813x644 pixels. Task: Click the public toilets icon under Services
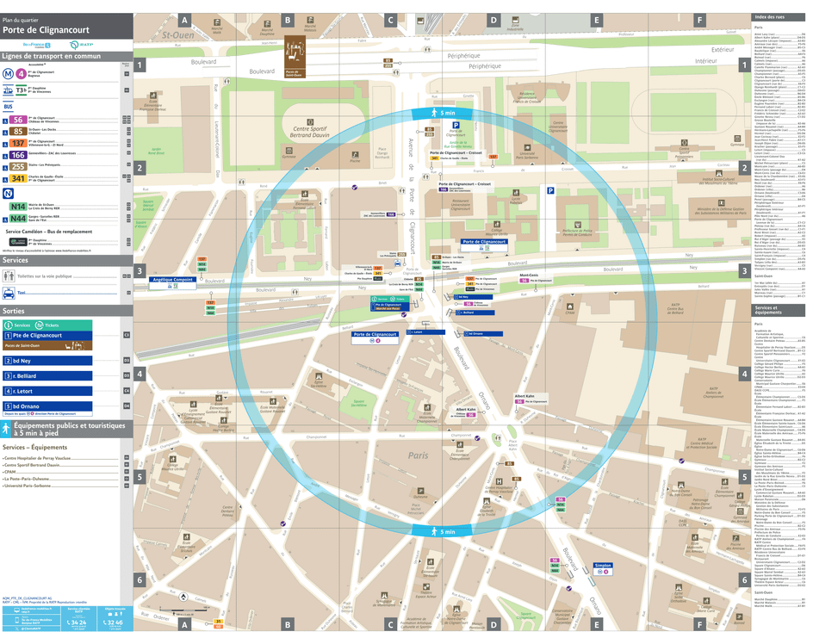9,277
